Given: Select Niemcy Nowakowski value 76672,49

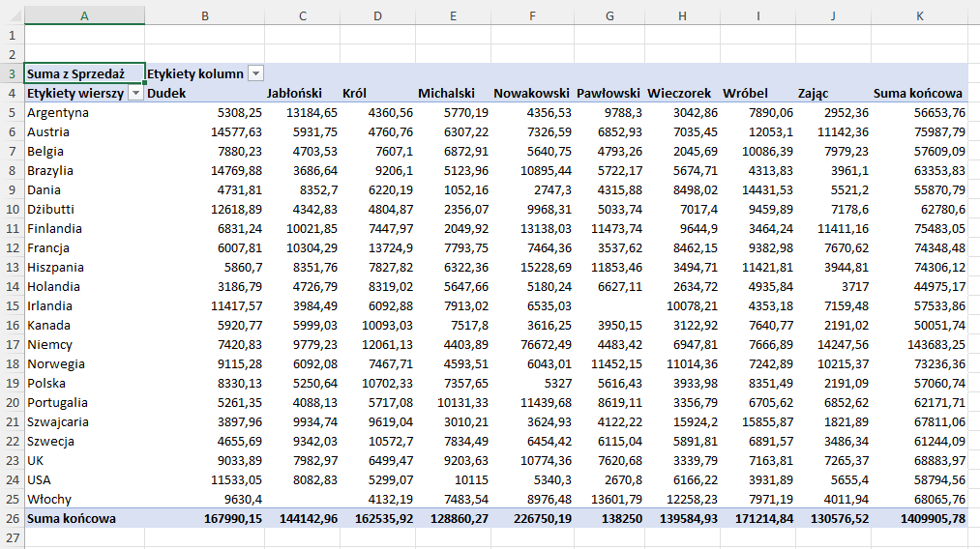Looking at the screenshot, I should point(532,344).
